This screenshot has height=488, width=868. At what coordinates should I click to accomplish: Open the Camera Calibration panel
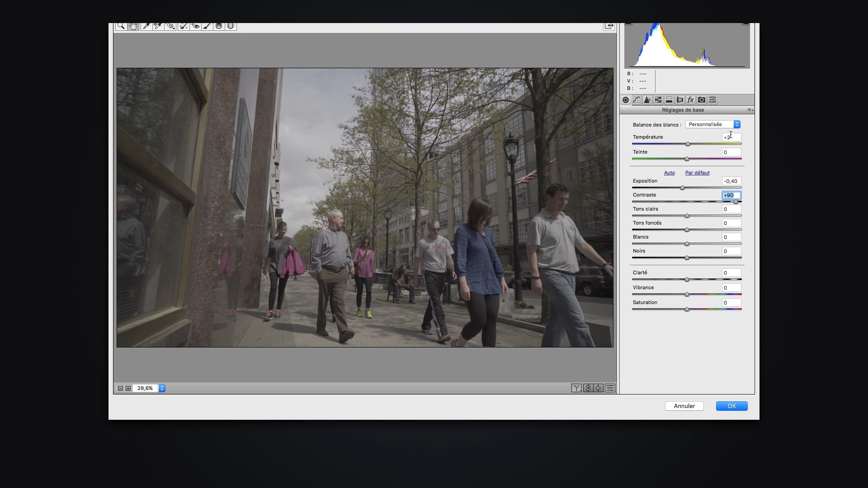click(x=702, y=100)
